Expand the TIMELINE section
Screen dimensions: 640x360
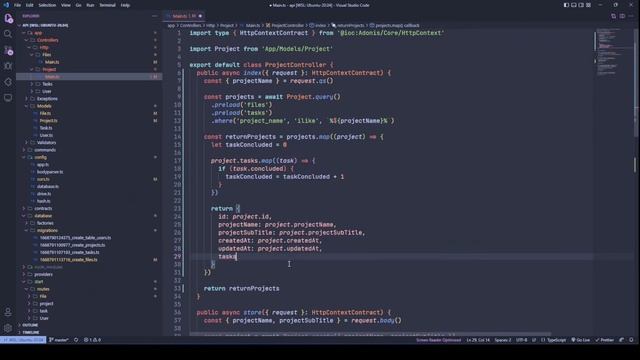pyautogui.click(x=31, y=332)
